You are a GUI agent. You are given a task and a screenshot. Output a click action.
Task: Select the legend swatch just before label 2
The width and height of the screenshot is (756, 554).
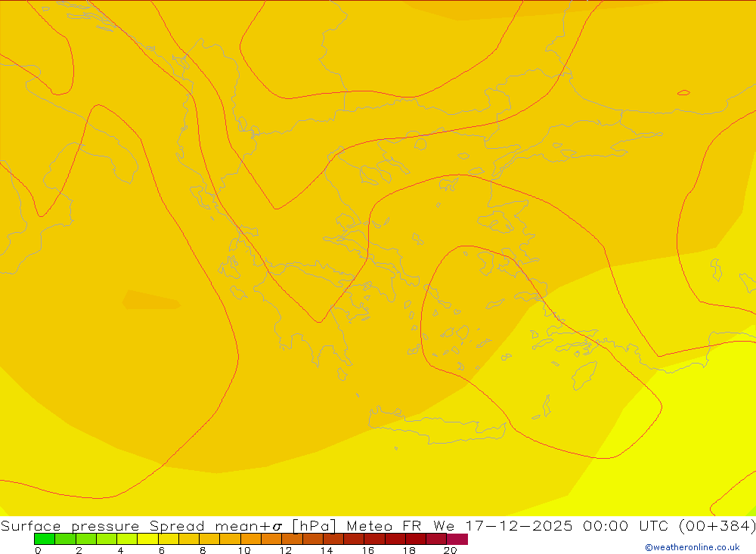65,539
